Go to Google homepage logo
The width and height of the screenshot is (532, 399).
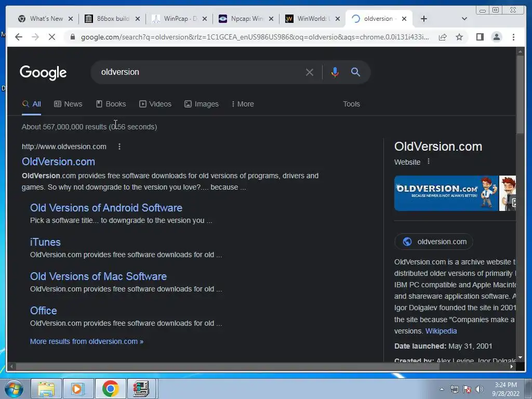[x=43, y=73]
